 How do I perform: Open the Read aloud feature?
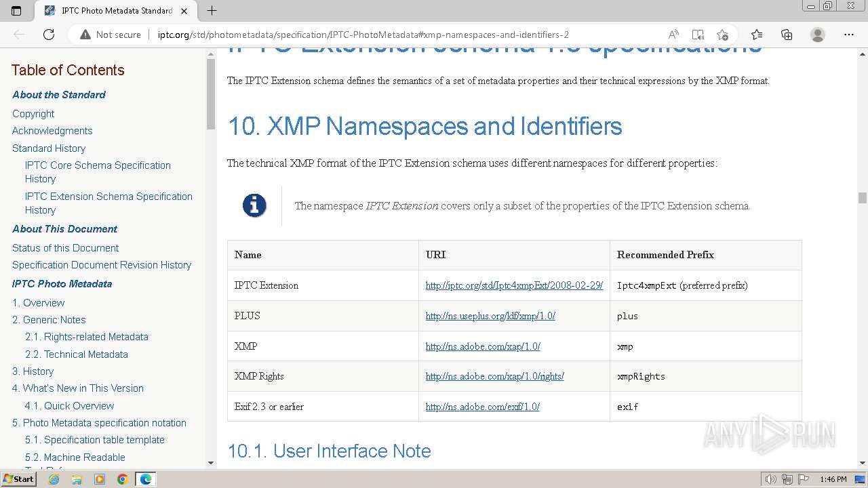click(x=673, y=35)
